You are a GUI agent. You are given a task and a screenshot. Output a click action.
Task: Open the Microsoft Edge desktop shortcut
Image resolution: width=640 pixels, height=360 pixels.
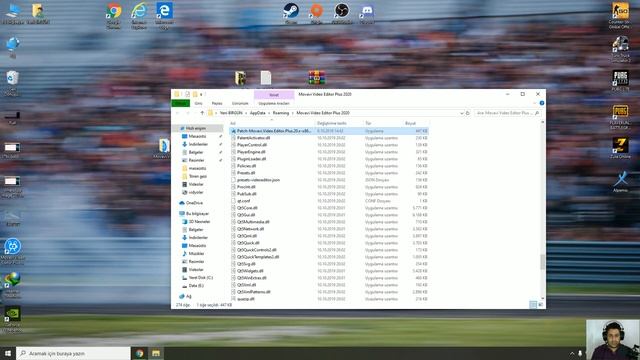click(x=164, y=15)
